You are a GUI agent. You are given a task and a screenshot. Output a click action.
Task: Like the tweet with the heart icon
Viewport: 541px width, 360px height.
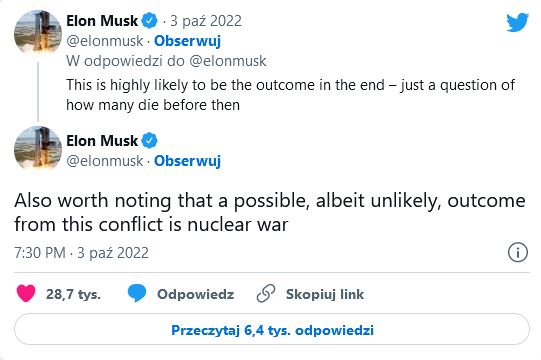point(26,294)
